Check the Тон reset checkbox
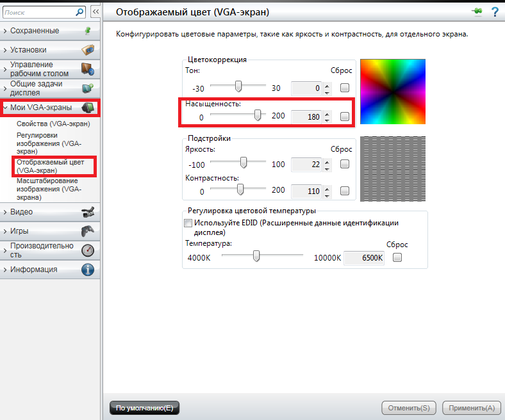 [x=345, y=88]
